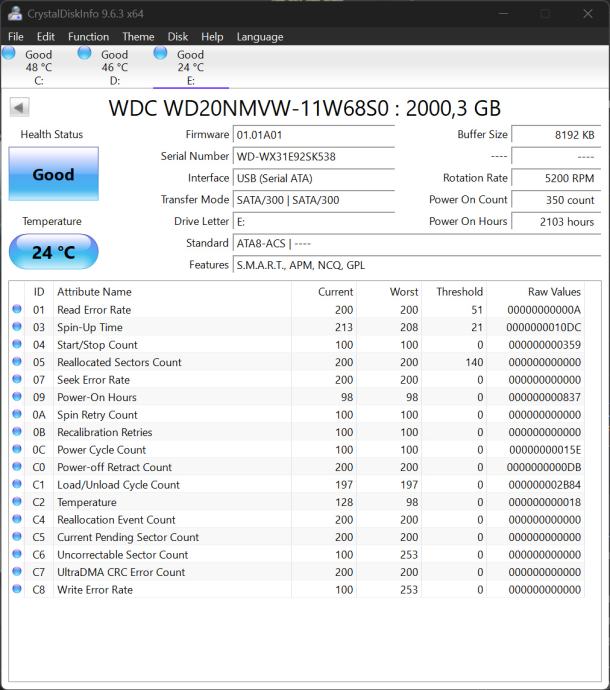Click status dot for Power-off Retract Count

pyautogui.click(x=17, y=466)
